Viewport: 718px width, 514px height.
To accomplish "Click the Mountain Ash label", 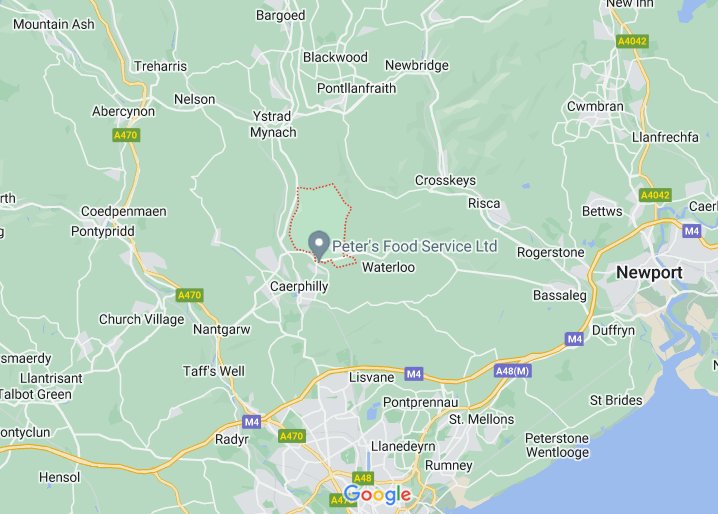I will (x=54, y=24).
